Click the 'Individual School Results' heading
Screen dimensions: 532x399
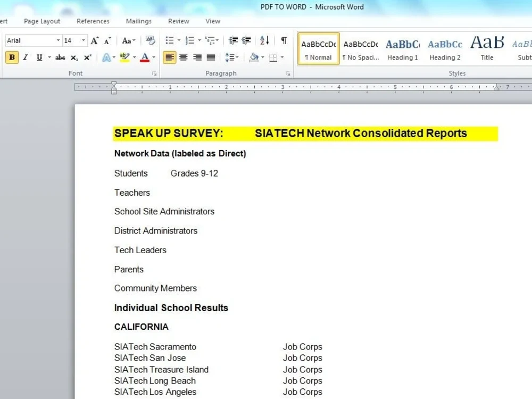[171, 307]
